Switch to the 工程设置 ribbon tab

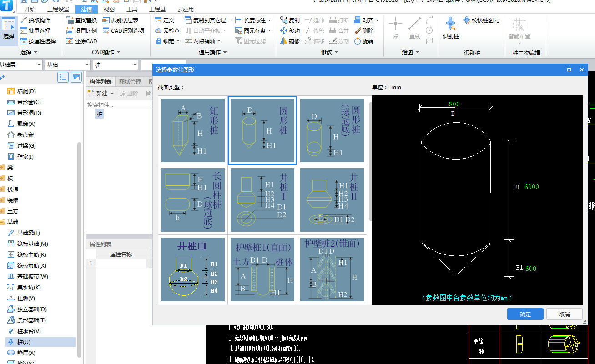[58, 9]
